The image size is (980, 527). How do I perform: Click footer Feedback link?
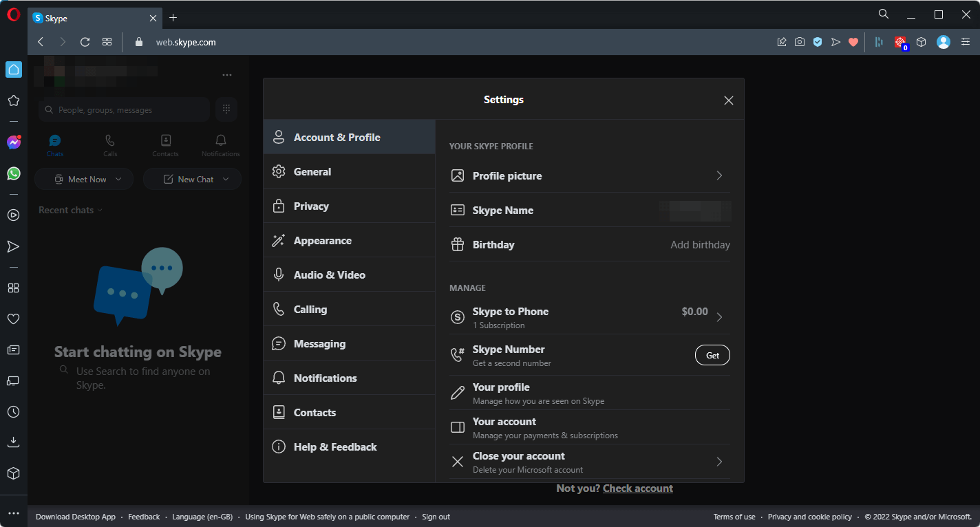pyautogui.click(x=144, y=517)
